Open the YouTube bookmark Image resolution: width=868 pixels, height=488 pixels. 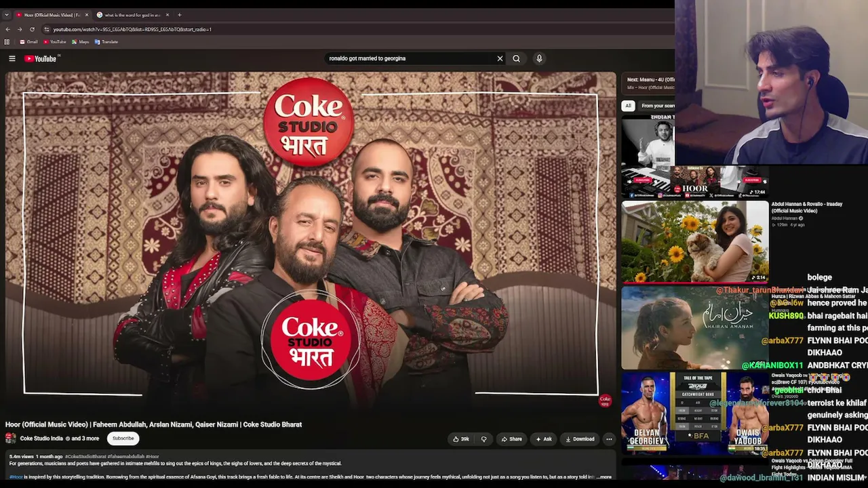click(x=55, y=42)
